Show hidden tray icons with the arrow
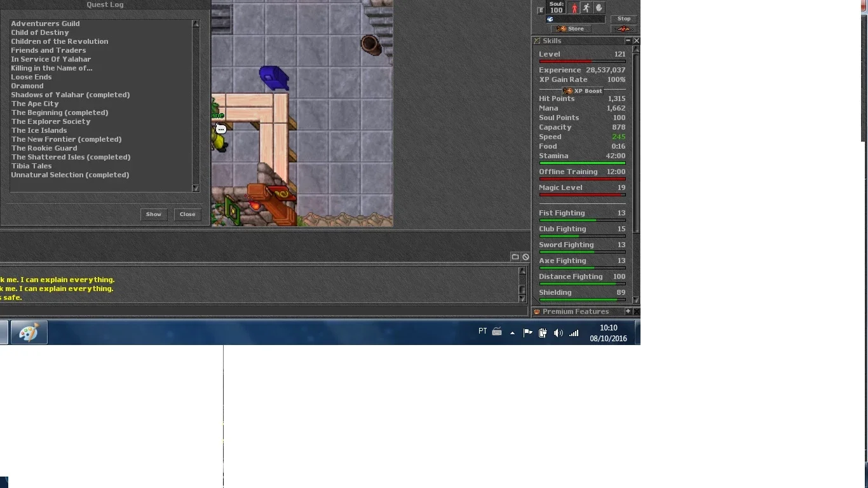868x488 pixels. pos(512,333)
